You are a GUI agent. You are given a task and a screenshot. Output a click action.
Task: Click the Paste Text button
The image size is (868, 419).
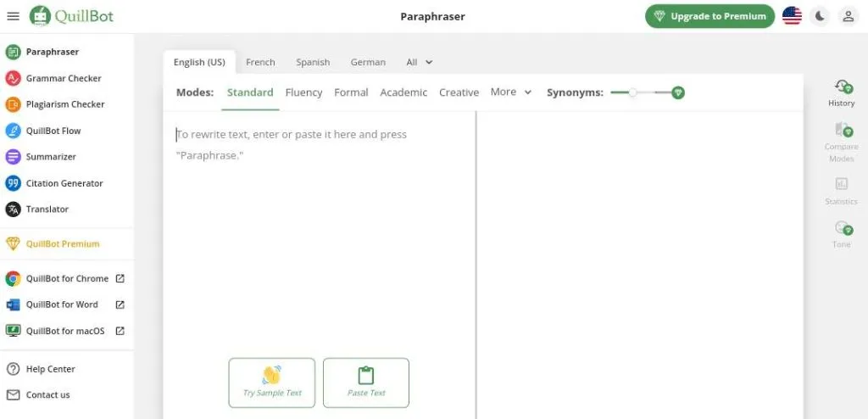[x=366, y=383]
